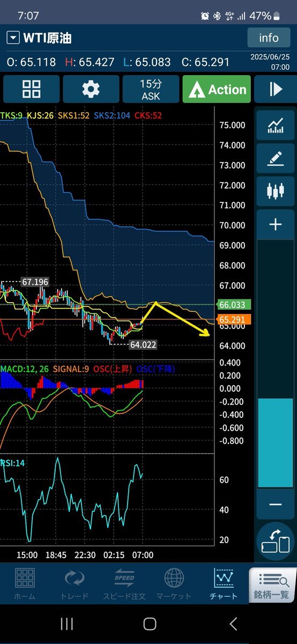
Task: Click the info button
Action: [269, 38]
